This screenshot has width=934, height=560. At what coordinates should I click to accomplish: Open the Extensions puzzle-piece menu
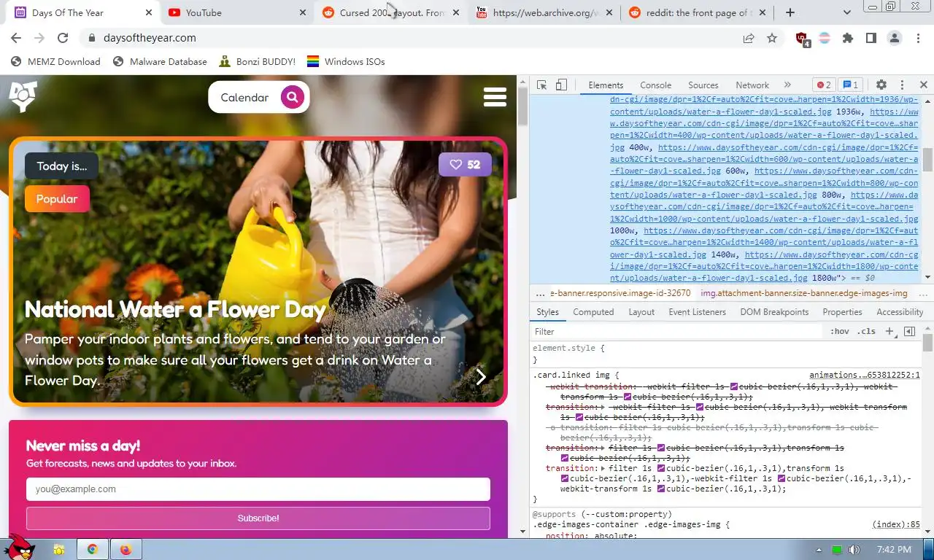click(848, 38)
